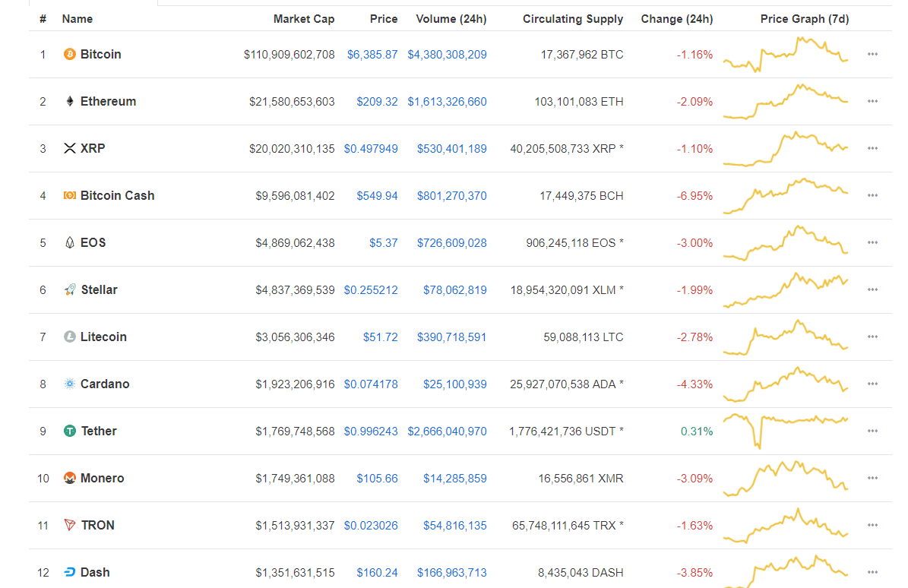Image resolution: width=908 pixels, height=588 pixels.
Task: Click Bitcoin's price $6,385.87
Action: (372, 55)
